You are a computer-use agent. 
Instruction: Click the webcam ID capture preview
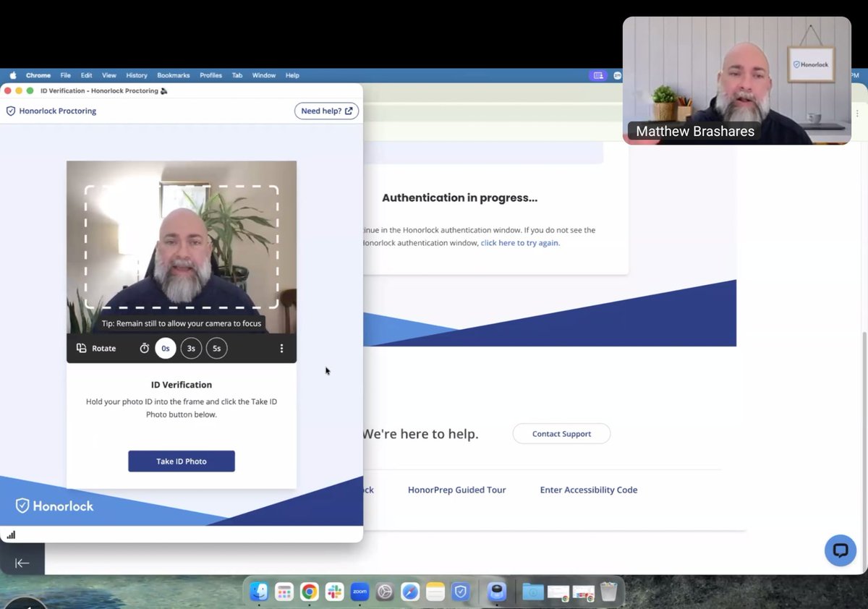point(182,247)
